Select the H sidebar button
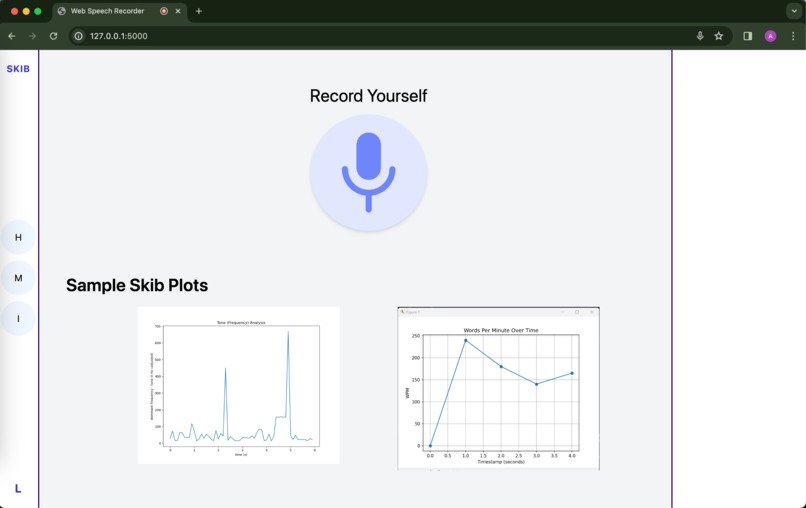The image size is (806, 508). click(x=18, y=237)
